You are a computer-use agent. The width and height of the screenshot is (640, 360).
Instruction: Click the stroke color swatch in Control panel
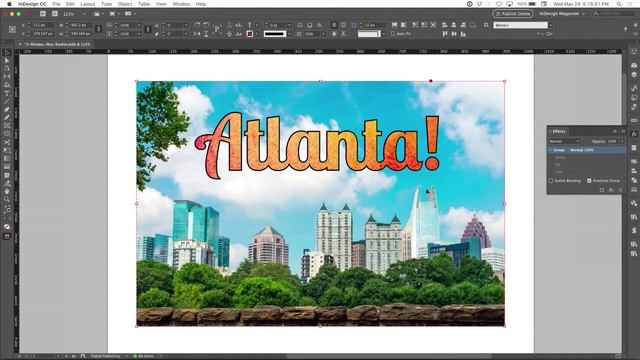pos(249,34)
